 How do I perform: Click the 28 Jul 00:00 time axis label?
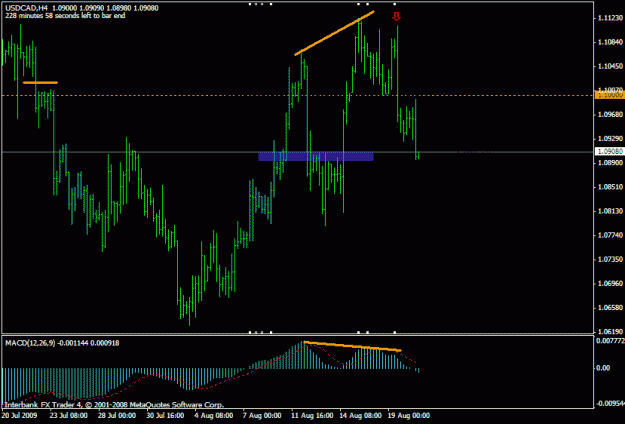(x=117, y=416)
